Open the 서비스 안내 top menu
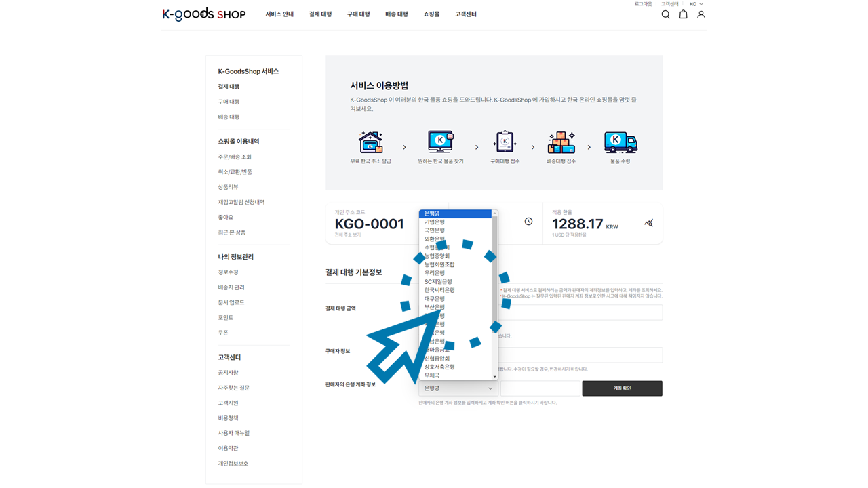 [x=279, y=14]
